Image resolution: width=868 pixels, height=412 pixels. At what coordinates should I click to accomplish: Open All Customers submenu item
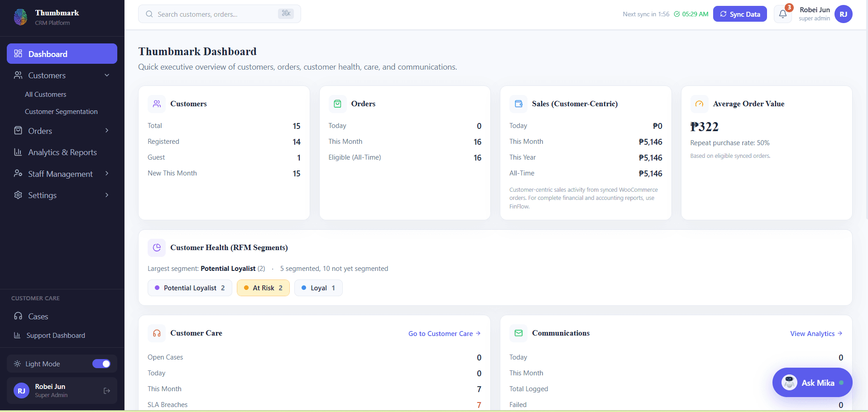(45, 94)
